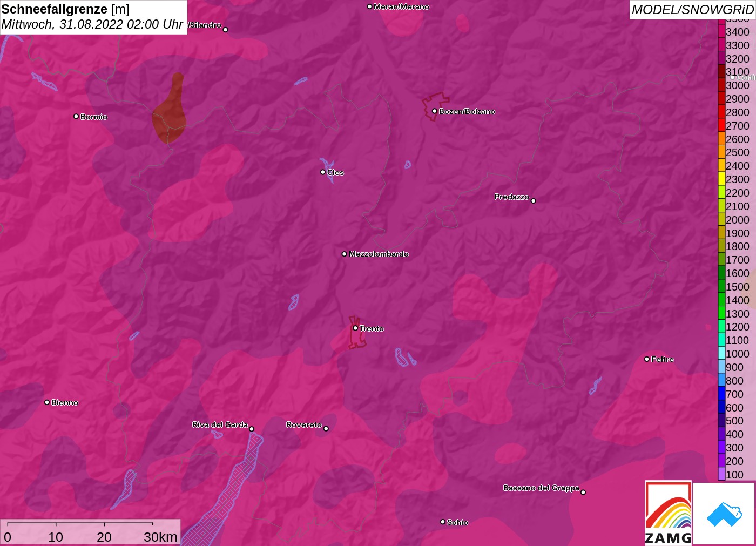Image resolution: width=756 pixels, height=546 pixels.
Task: Click the red 2800 legend color swatch
Action: (x=721, y=112)
